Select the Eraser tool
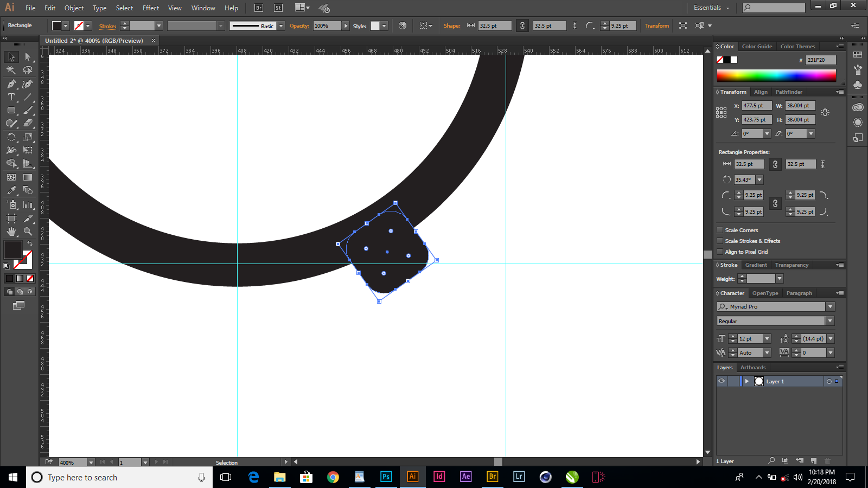Image resolution: width=868 pixels, height=488 pixels. coord(28,124)
